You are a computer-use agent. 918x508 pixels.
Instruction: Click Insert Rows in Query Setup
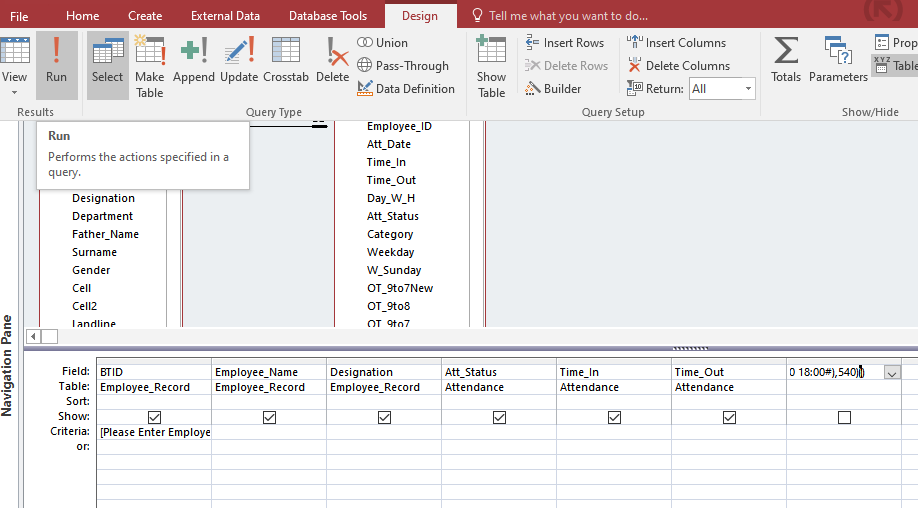point(564,43)
